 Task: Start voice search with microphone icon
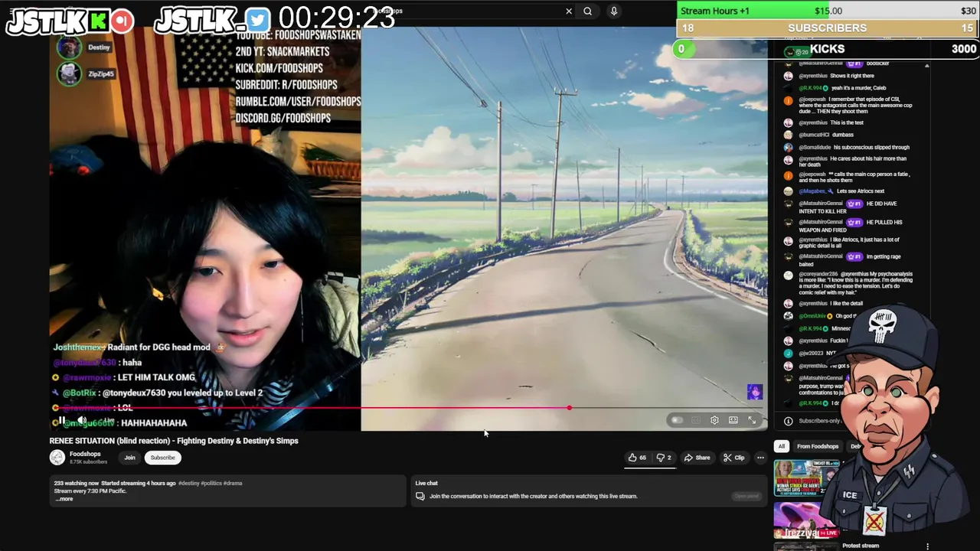[x=613, y=11]
